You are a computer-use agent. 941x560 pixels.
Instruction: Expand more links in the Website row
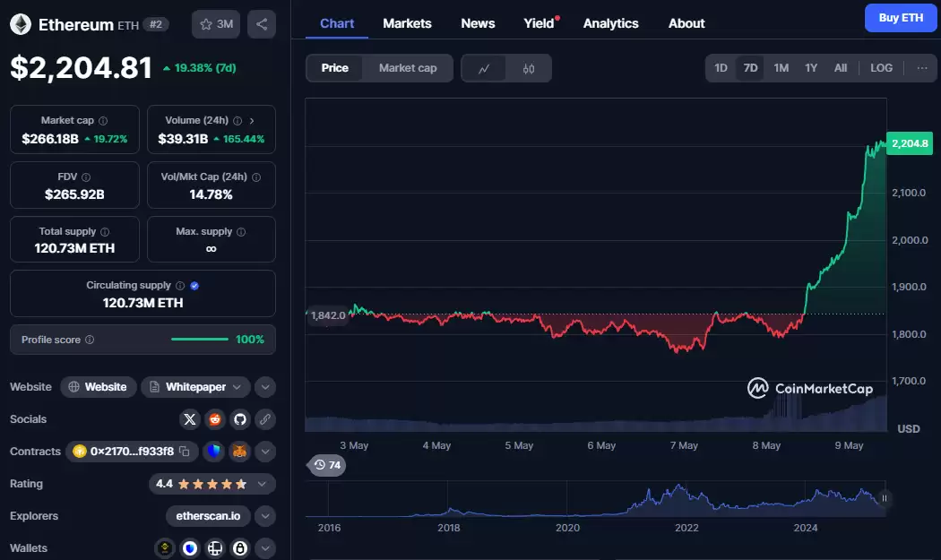click(x=265, y=387)
